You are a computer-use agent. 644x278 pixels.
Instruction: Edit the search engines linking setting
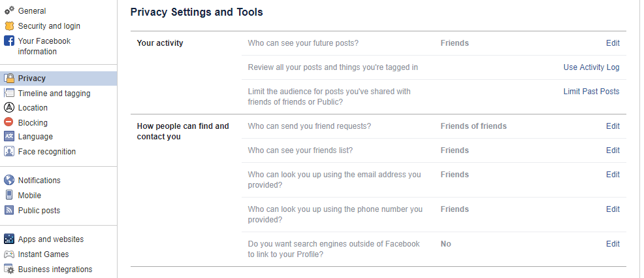coord(612,244)
